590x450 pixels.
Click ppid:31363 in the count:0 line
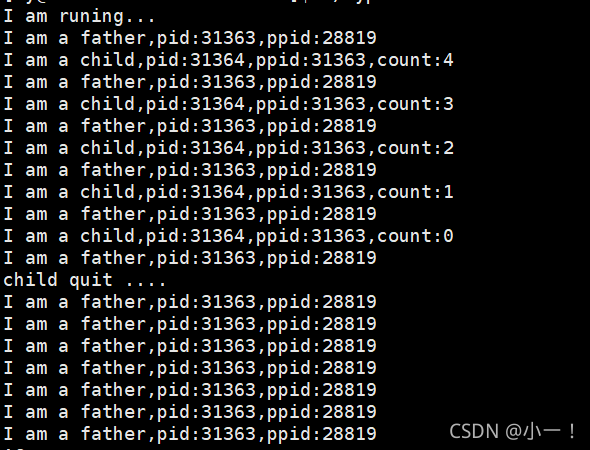(311, 237)
